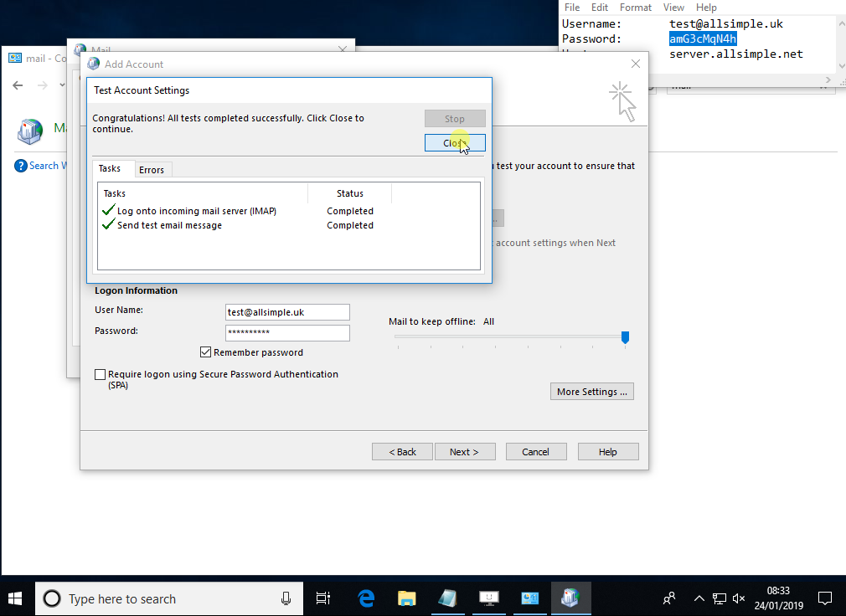Image resolution: width=846 pixels, height=616 pixels.
Task: Open the Action Center notification icon
Action: pyautogui.click(x=824, y=598)
